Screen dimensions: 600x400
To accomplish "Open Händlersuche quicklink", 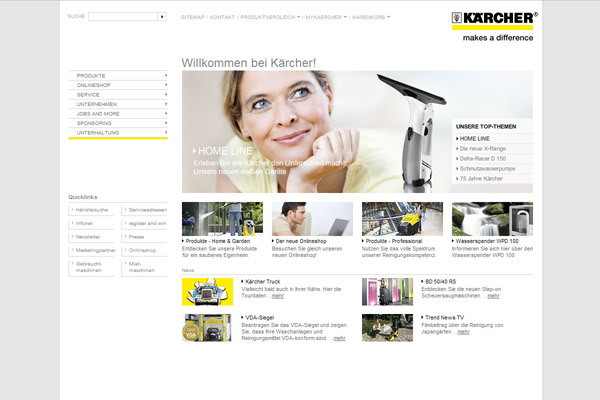I will coord(92,210).
